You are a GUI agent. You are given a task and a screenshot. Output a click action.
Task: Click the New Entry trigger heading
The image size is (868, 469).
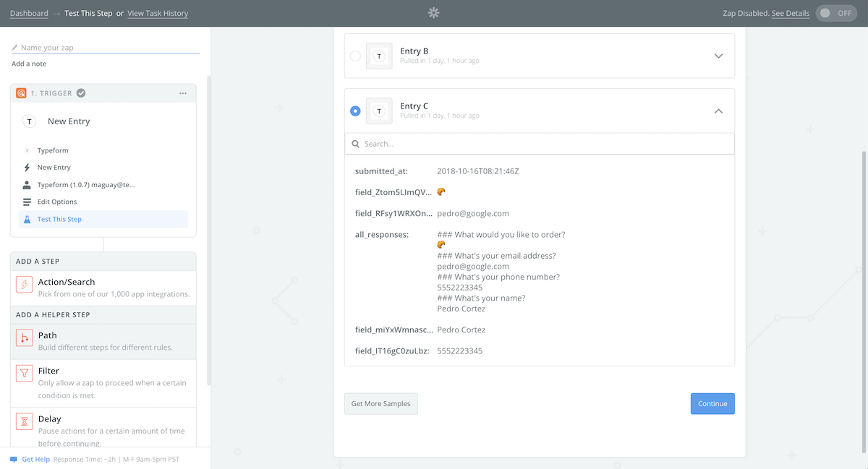click(x=69, y=121)
